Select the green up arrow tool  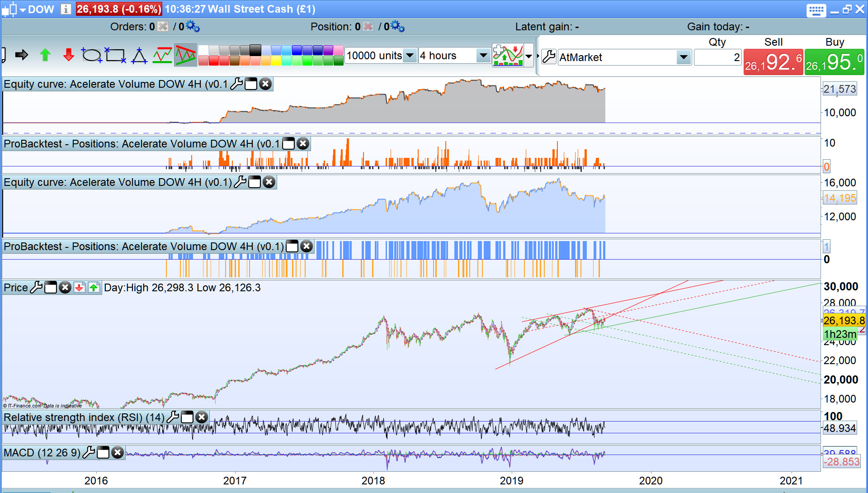[45, 55]
